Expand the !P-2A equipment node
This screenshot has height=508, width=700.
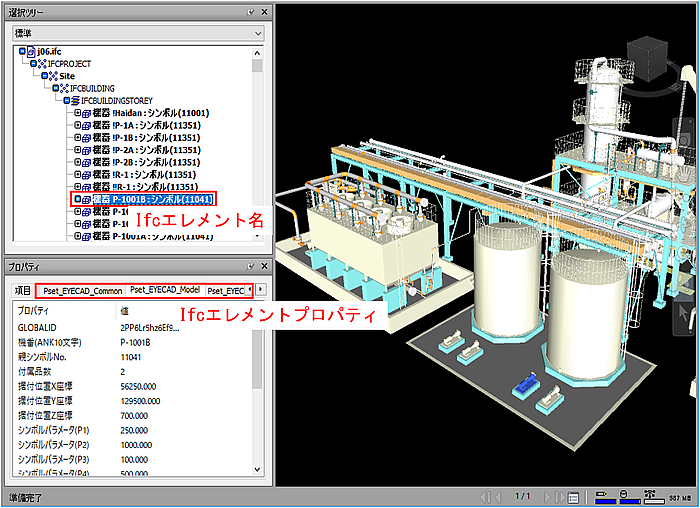77,150
